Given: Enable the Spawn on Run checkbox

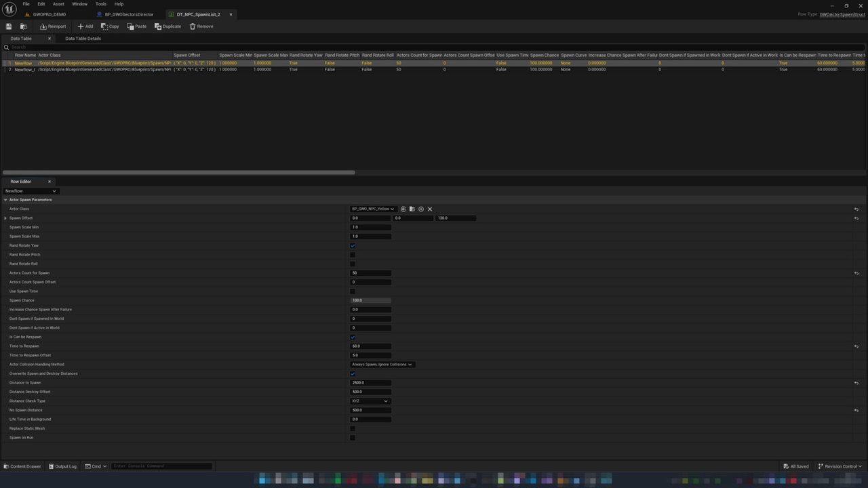Looking at the screenshot, I should point(353,438).
